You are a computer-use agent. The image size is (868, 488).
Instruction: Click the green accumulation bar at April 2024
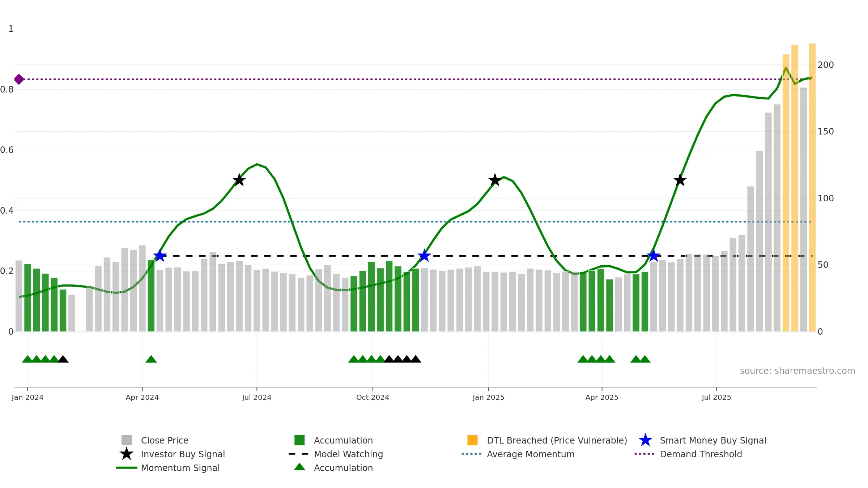point(151,296)
